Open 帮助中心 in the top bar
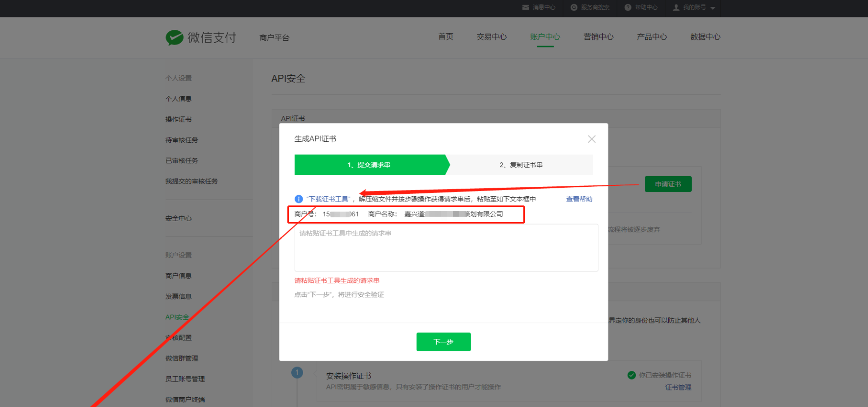Viewport: 868px width, 407px height. (x=646, y=7)
